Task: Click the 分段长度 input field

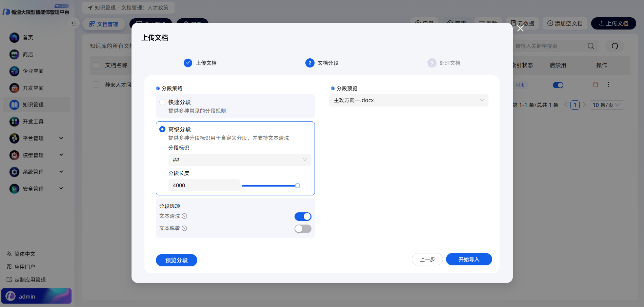Action: (x=204, y=186)
